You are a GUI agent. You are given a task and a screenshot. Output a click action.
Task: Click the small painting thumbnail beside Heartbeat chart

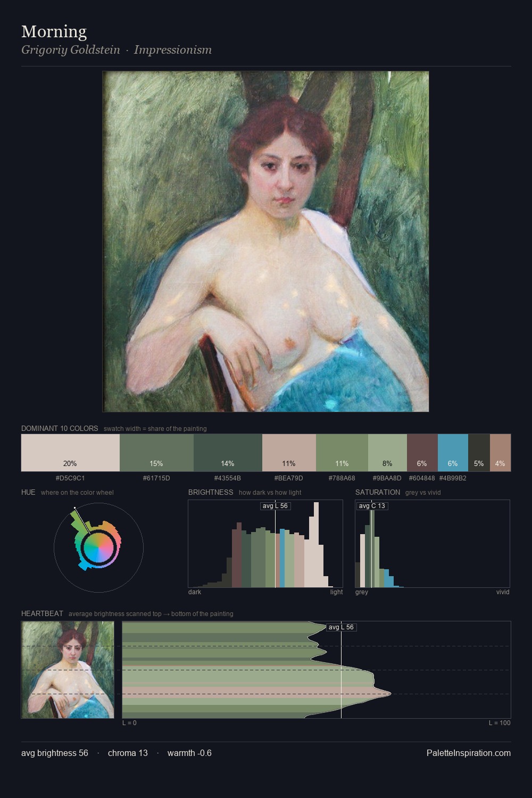point(68,670)
